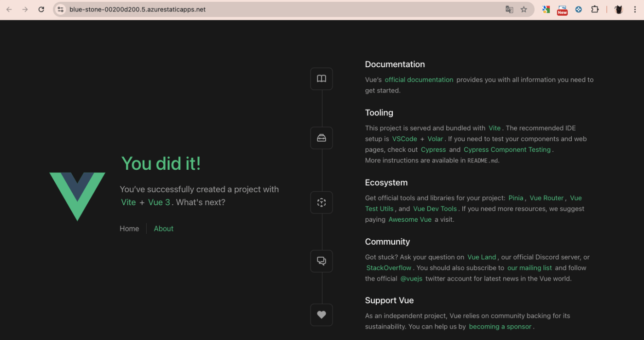
Task: Click the blue circular extension icon
Action: click(579, 9)
